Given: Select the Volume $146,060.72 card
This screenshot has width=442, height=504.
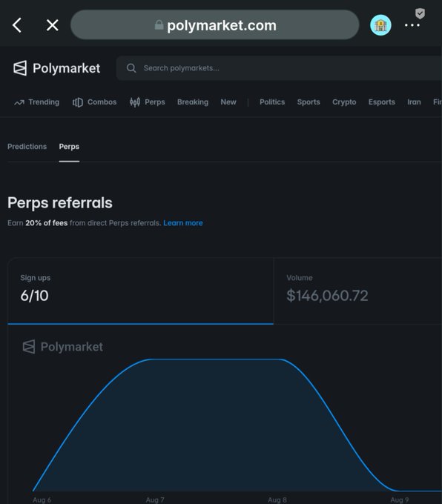Looking at the screenshot, I should (x=357, y=291).
